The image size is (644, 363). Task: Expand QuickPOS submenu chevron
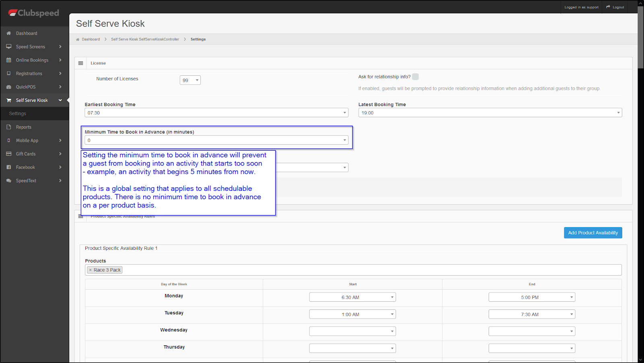tap(60, 87)
